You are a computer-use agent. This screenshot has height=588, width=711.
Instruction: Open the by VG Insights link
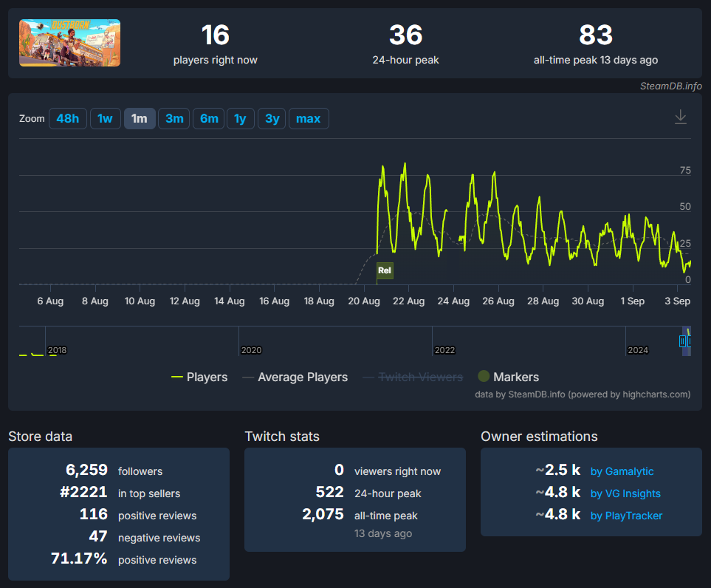point(625,493)
